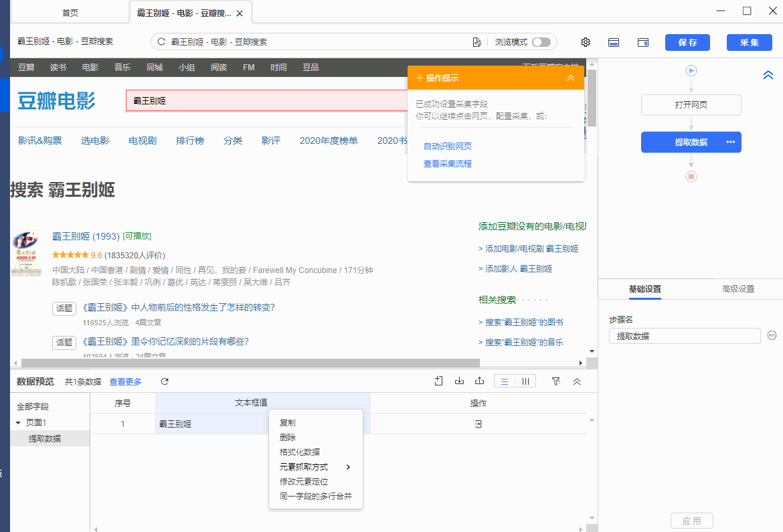Image resolution: width=783 pixels, height=532 pixels.
Task: Collapse the flow panel with double chevron
Action: tap(768, 75)
